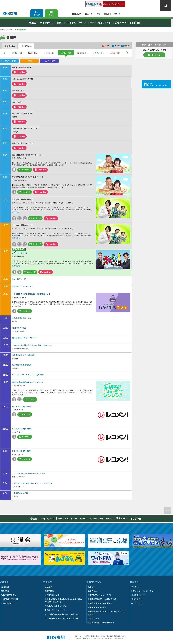Expand 続きを読む for さらピン！キョウト
Viewport: 173px width, 644px height.
click(x=16, y=266)
